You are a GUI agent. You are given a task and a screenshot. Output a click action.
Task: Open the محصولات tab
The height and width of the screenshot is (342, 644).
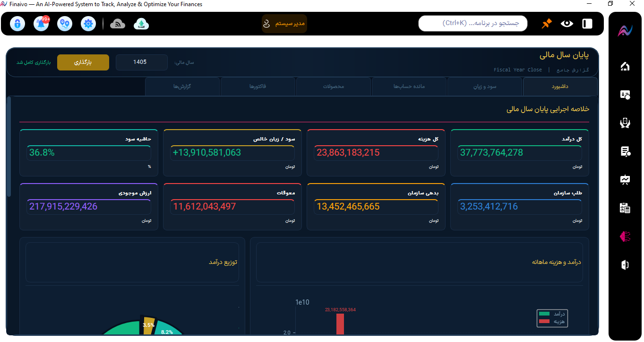pyautogui.click(x=334, y=87)
